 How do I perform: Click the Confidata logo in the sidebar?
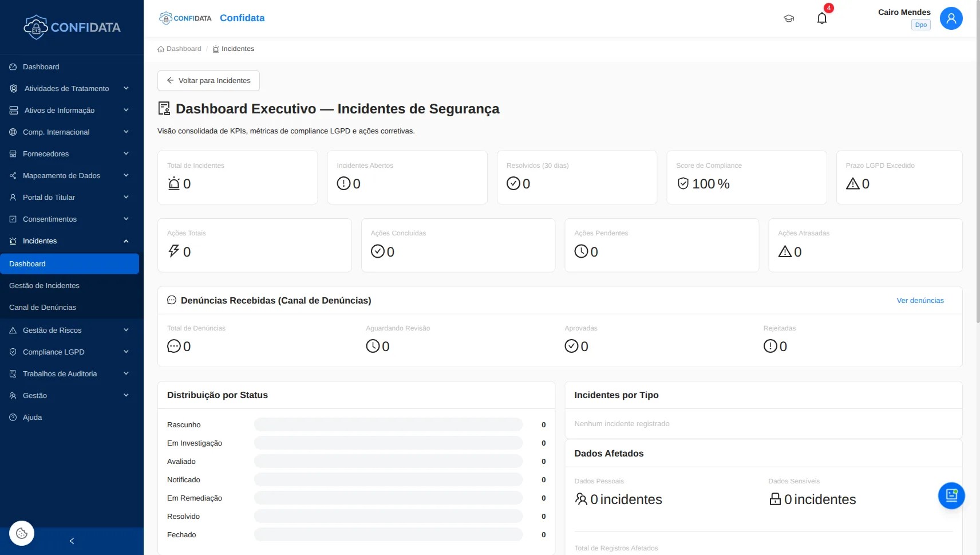point(72,26)
